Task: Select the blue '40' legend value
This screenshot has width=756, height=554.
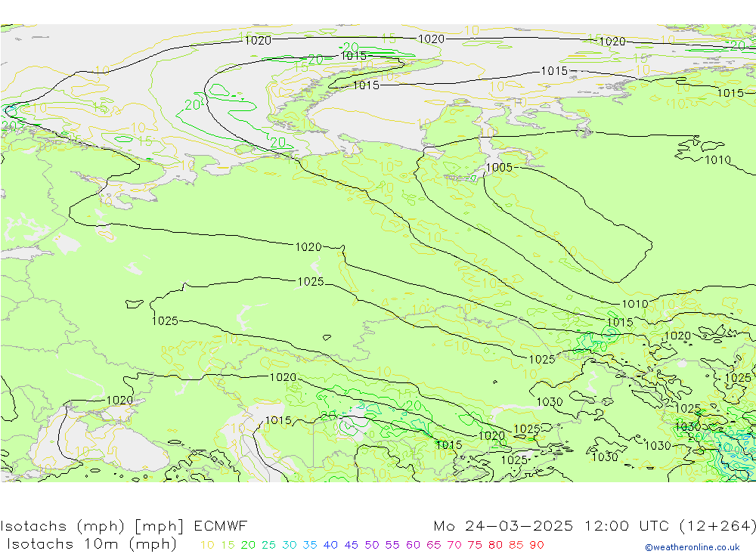Action: (331, 545)
